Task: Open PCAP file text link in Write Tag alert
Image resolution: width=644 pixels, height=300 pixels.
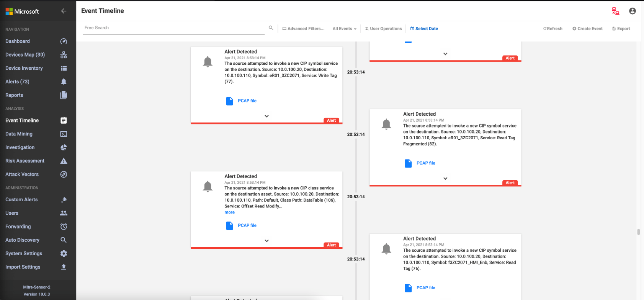Action: tap(247, 101)
